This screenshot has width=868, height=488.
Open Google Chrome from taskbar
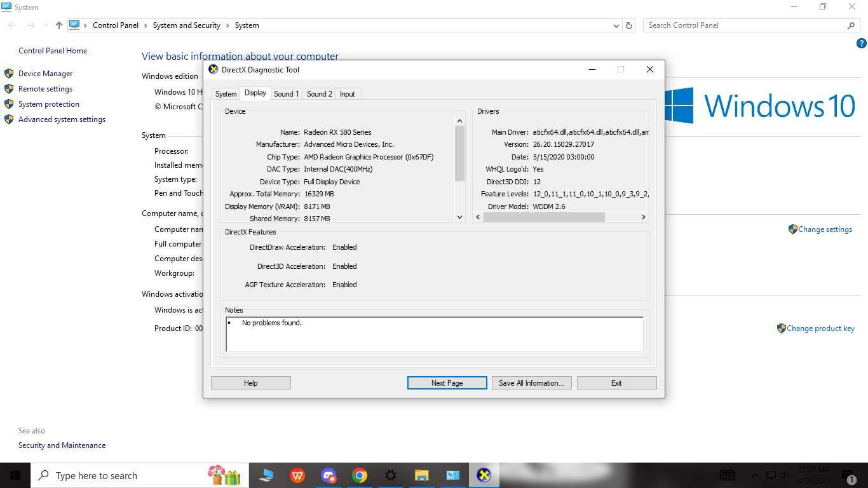(360, 475)
